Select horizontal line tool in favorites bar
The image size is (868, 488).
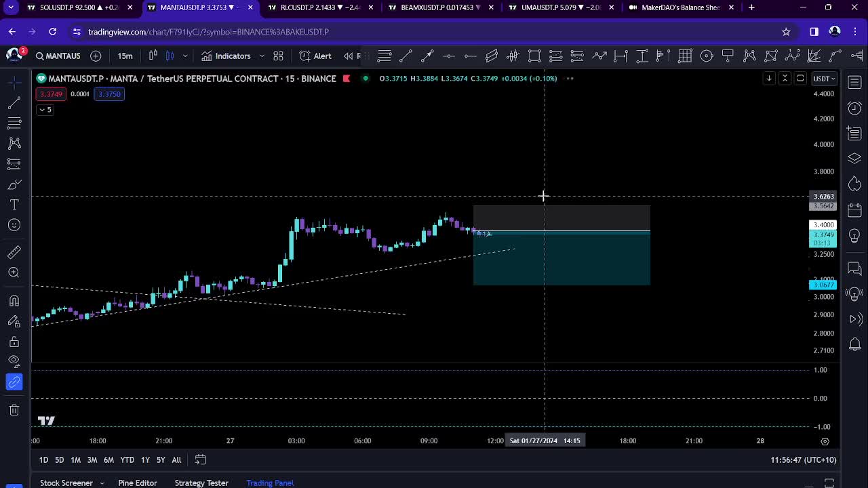(449, 56)
